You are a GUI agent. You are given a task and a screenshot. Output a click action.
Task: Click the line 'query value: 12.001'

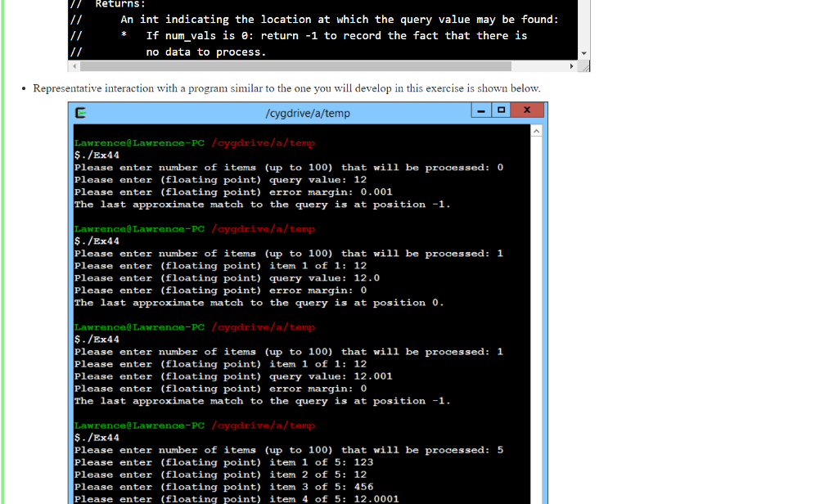coord(233,376)
